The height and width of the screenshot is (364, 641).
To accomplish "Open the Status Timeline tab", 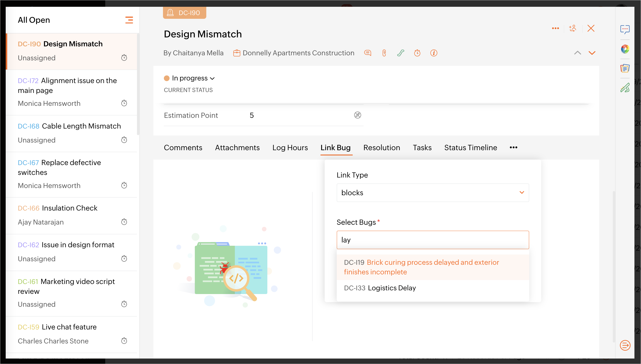I will [470, 148].
